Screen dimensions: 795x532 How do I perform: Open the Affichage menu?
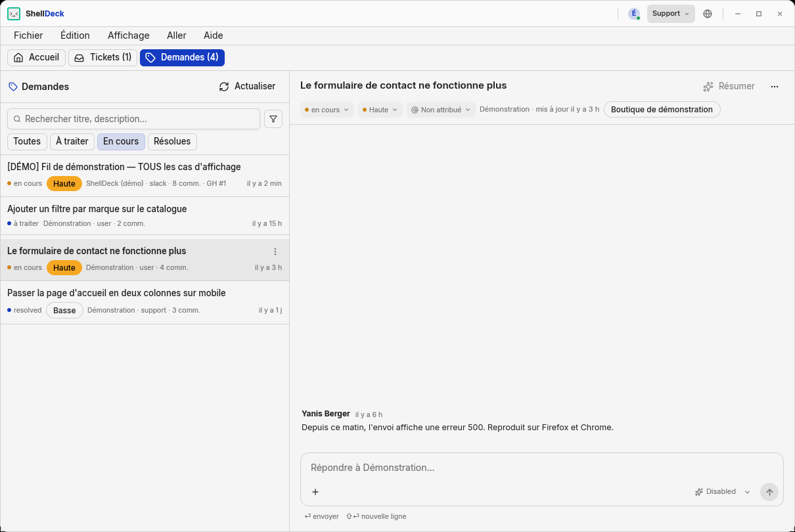click(x=129, y=35)
